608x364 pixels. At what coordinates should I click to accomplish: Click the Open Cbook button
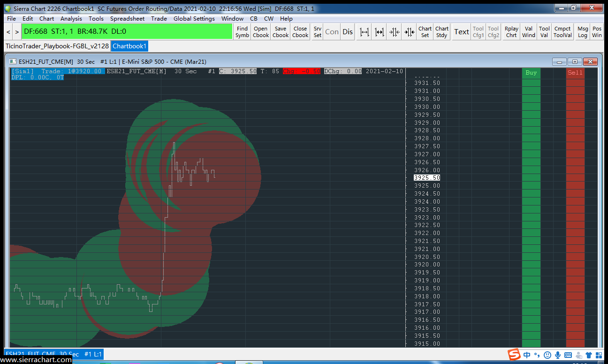(x=261, y=32)
